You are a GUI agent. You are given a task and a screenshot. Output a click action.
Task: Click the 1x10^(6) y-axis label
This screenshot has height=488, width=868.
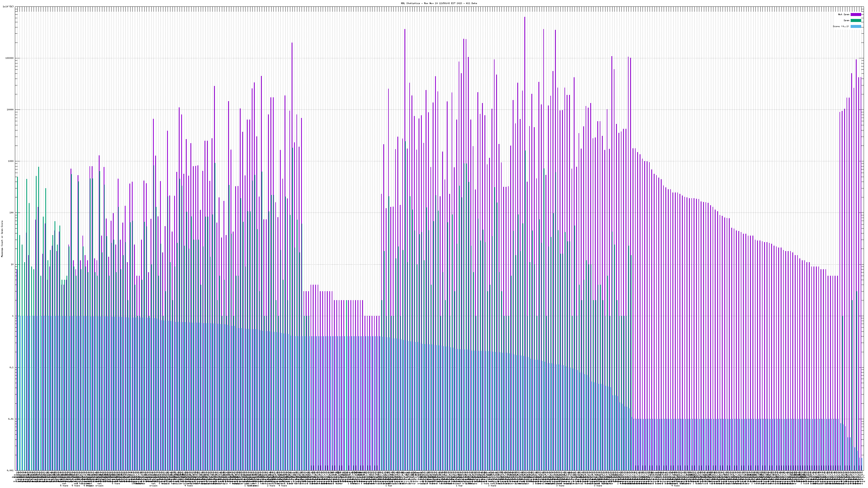(8, 7)
